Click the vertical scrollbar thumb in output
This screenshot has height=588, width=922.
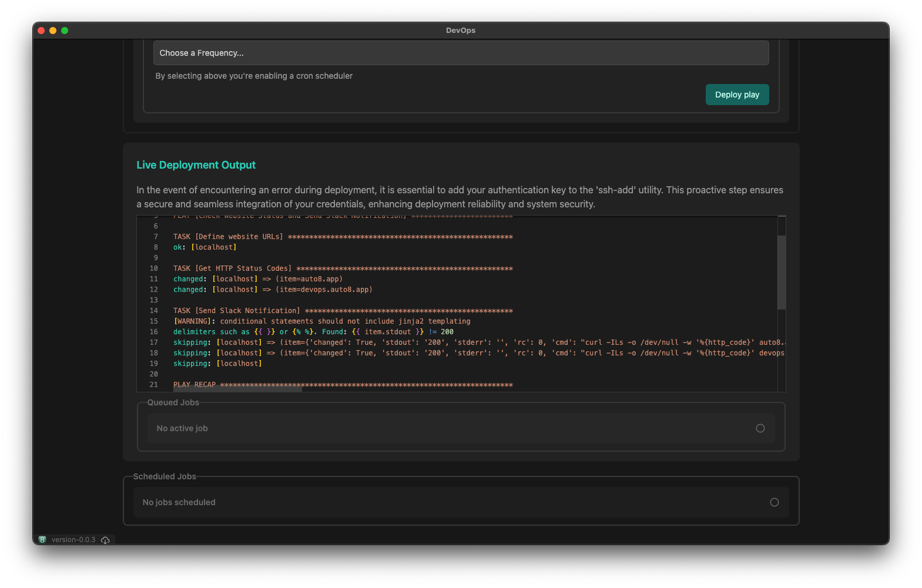782,272
